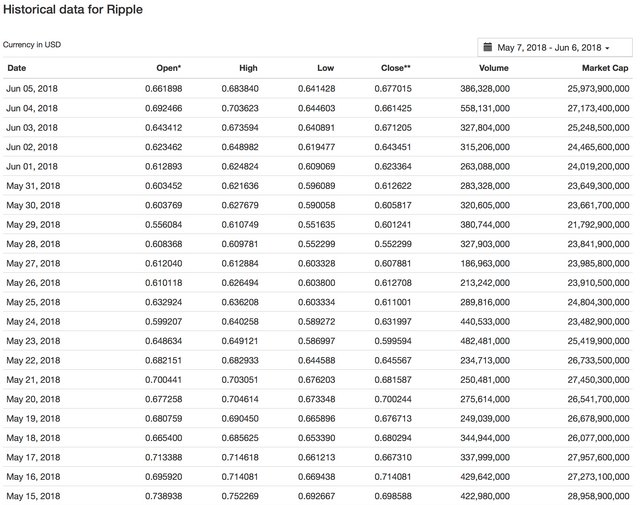Click close price 0.607881
The height and width of the screenshot is (505, 640).
point(393,263)
